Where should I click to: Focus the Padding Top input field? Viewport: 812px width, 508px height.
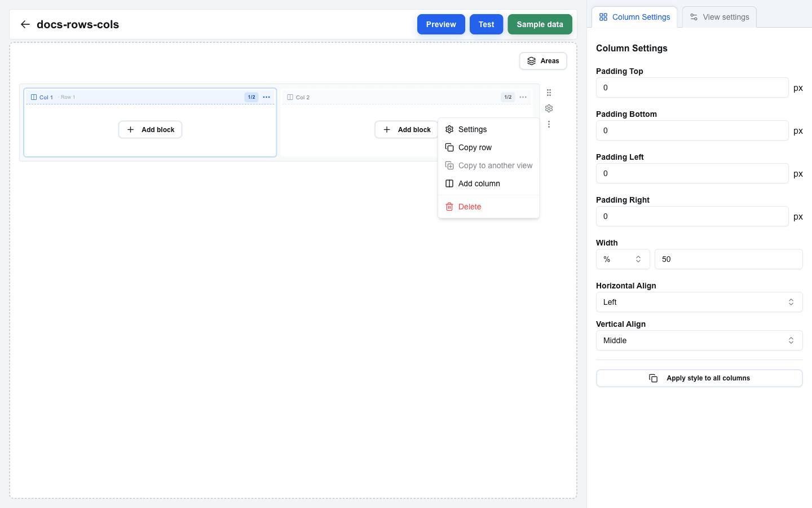coord(692,87)
